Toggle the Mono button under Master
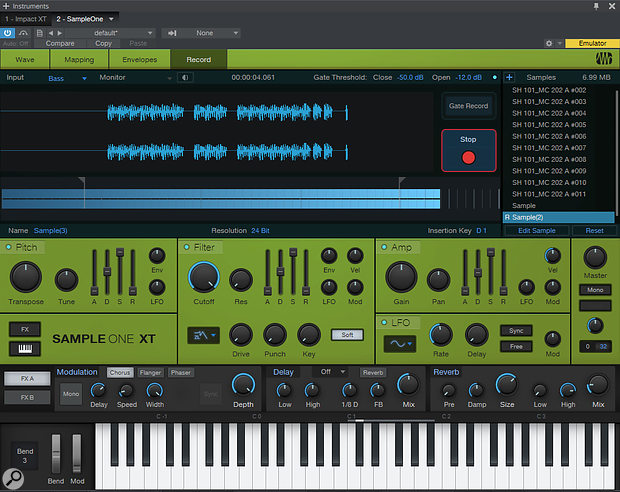The image size is (620, 492). click(x=595, y=290)
